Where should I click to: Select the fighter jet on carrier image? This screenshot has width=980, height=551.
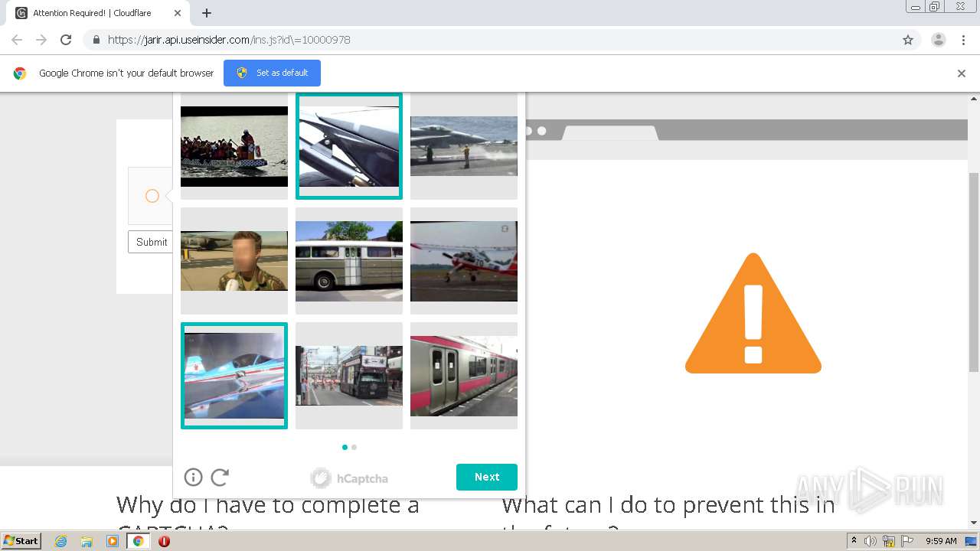464,146
